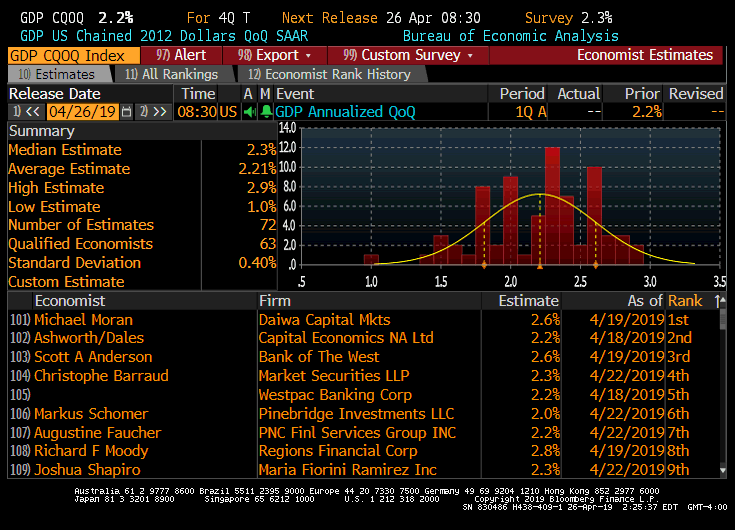Image resolution: width=735 pixels, height=530 pixels.
Task: Open the Export dropdown
Action: click(x=274, y=55)
